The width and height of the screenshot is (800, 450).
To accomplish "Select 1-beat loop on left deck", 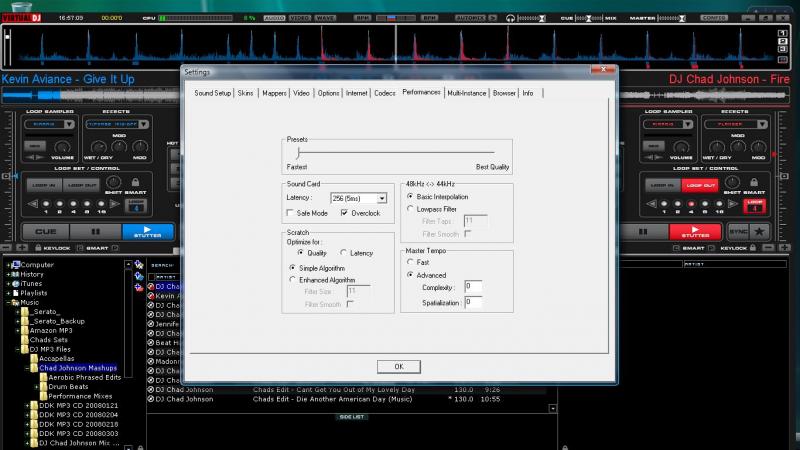I will click(x=45, y=204).
